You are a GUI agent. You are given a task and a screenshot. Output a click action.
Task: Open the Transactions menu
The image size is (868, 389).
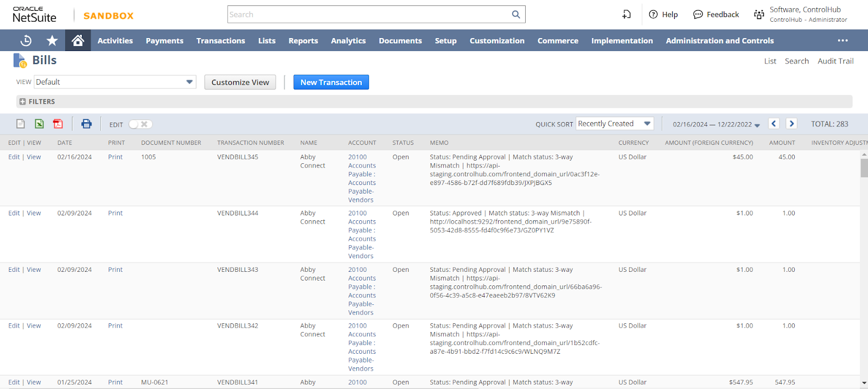pyautogui.click(x=221, y=41)
